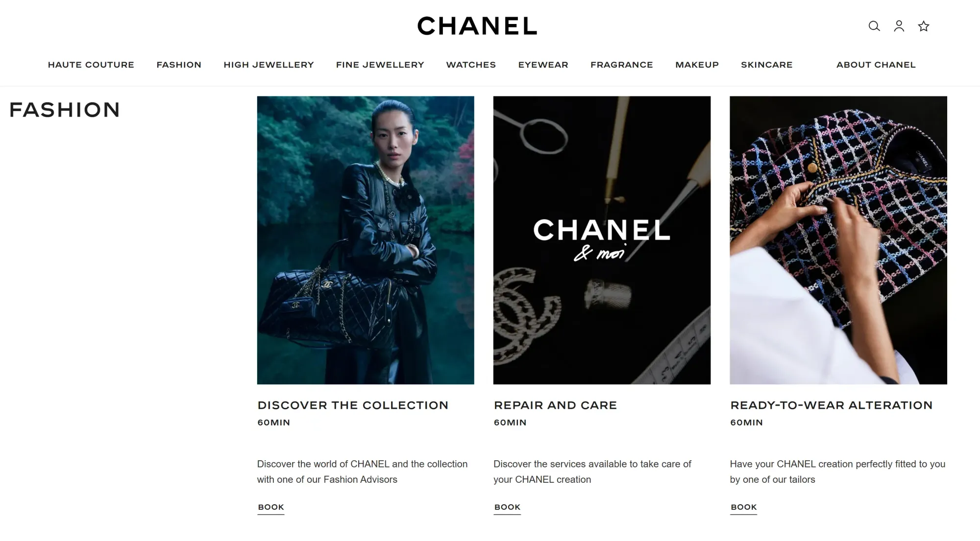The height and width of the screenshot is (541, 980).
Task: Open the Fine Jewellery menu
Action: click(x=380, y=65)
